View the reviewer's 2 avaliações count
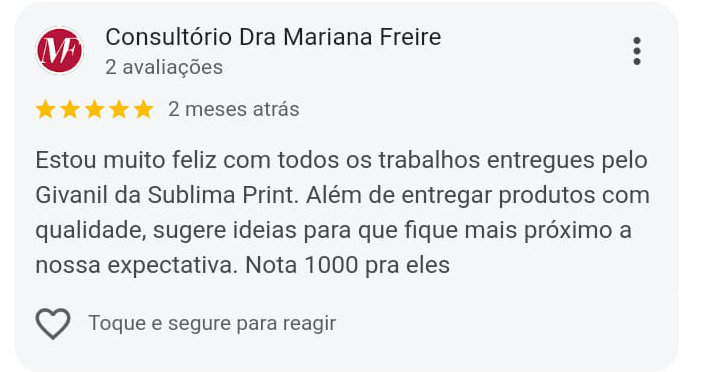The width and height of the screenshot is (706, 372). pos(164,68)
